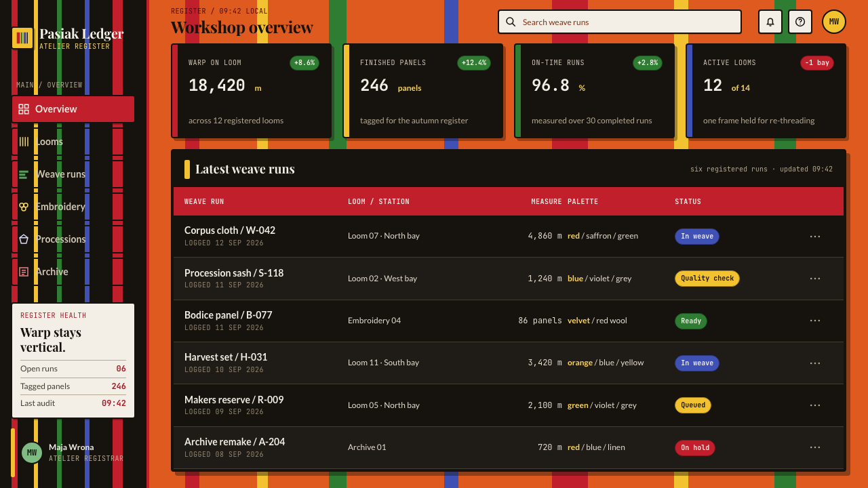The width and height of the screenshot is (868, 488).
Task: Open the Active Looms stat card
Action: tap(766, 91)
